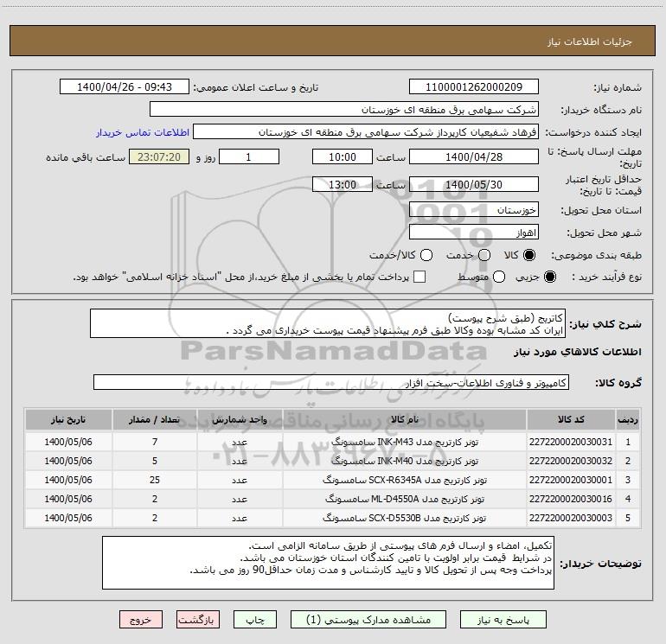Click product code 2272200020030003
The image size is (666, 644).
pos(571,518)
